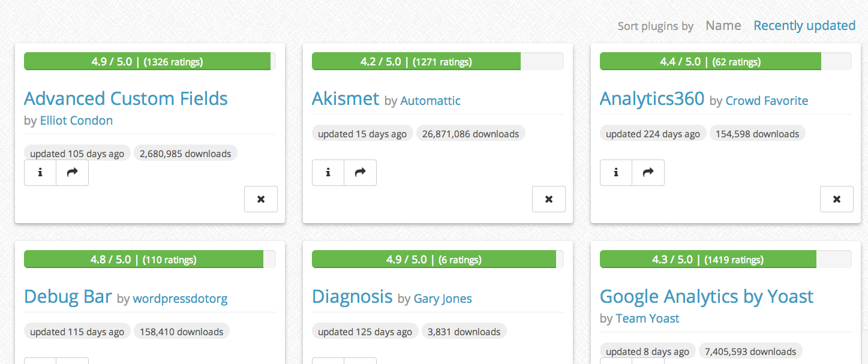The image size is (868, 364).
Task: Click the share arrow on Analytics360
Action: point(648,172)
